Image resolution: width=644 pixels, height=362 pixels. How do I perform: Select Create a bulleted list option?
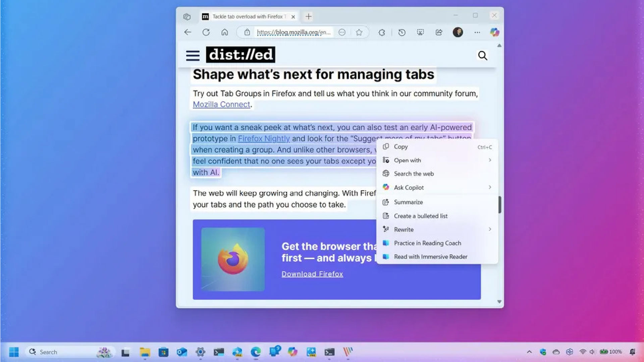point(421,216)
